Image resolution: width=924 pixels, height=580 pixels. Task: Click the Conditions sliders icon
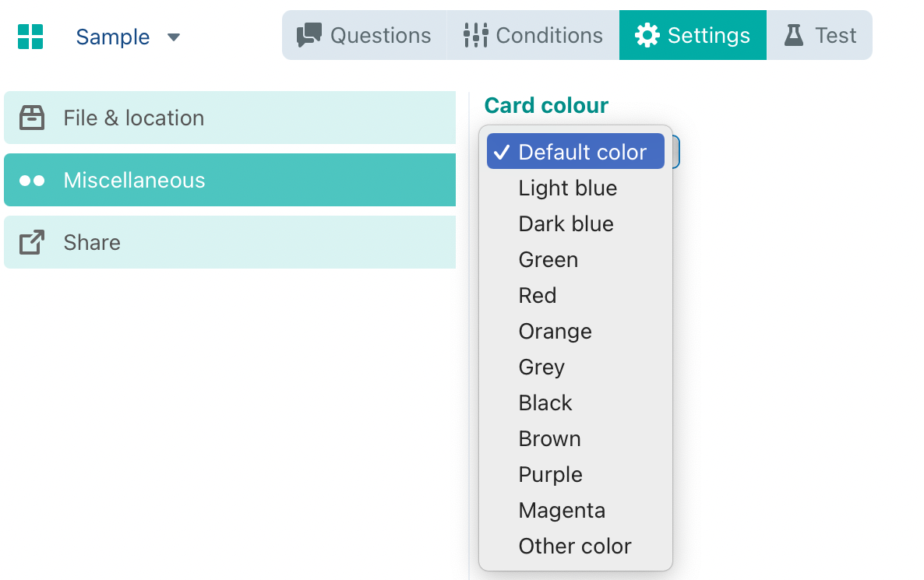[475, 35]
